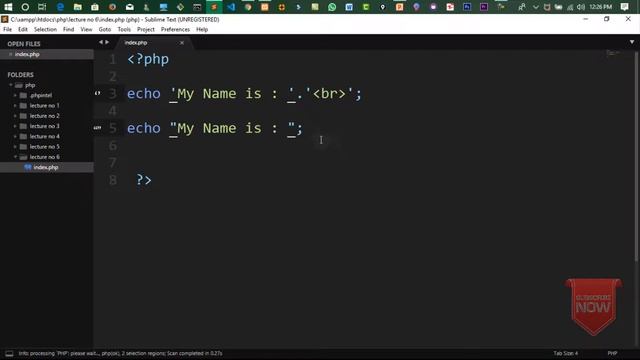Open the 12:26 PM clock flyout
Screen dimensions: 640x360
coord(600,7)
